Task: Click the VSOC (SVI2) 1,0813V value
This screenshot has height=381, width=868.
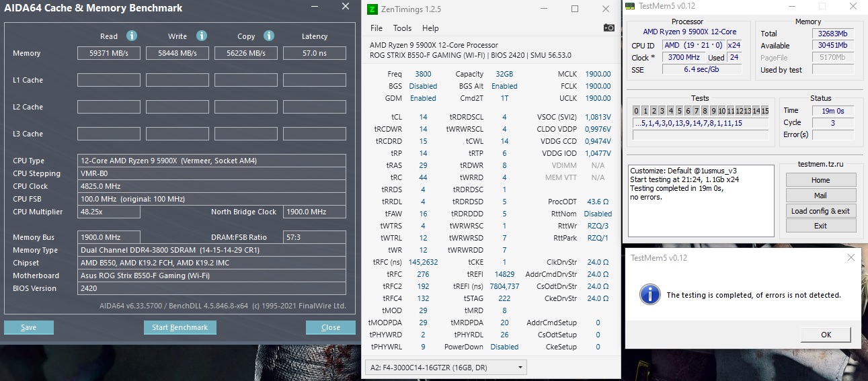Action: pyautogui.click(x=598, y=117)
